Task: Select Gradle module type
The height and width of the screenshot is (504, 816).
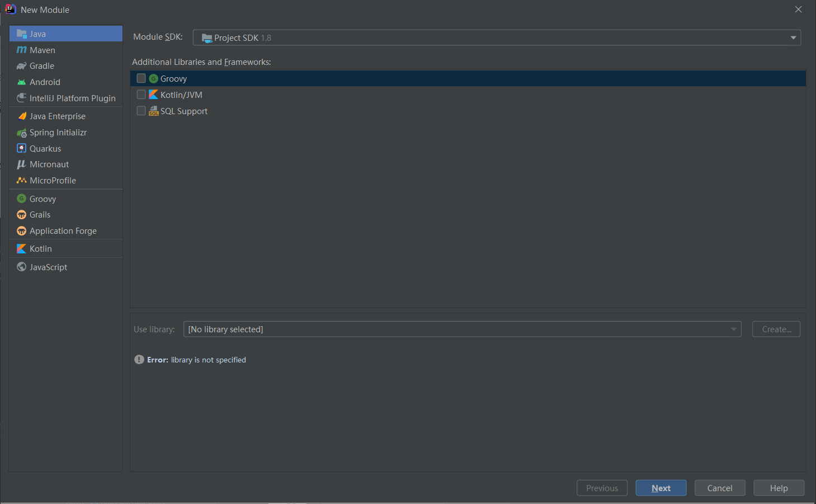Action: coord(66,66)
